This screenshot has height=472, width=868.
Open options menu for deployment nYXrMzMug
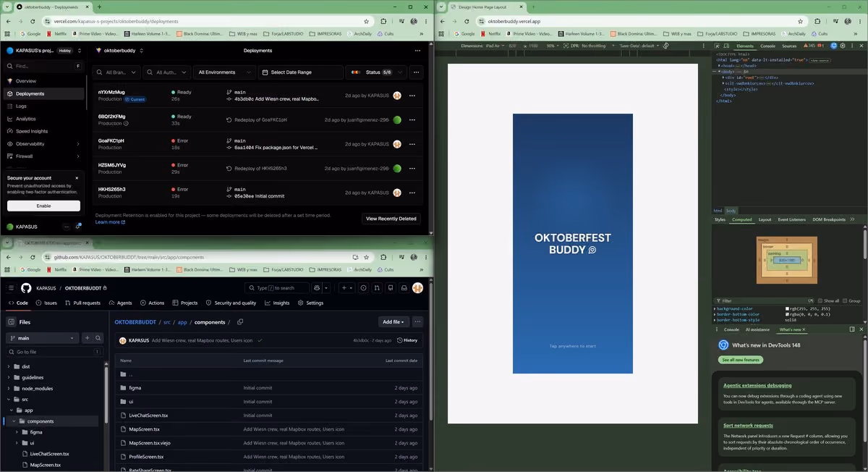[412, 96]
